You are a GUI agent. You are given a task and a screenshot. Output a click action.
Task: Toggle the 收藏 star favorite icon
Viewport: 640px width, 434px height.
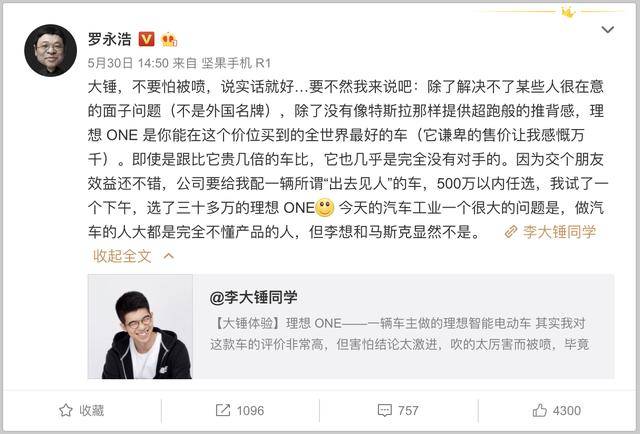66,410
